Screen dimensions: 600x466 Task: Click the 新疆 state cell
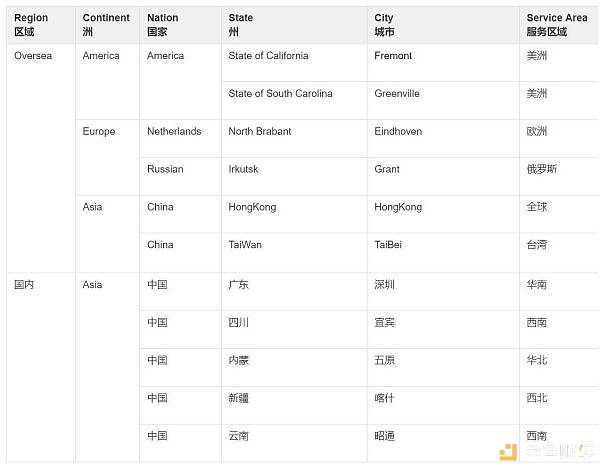coord(294,405)
